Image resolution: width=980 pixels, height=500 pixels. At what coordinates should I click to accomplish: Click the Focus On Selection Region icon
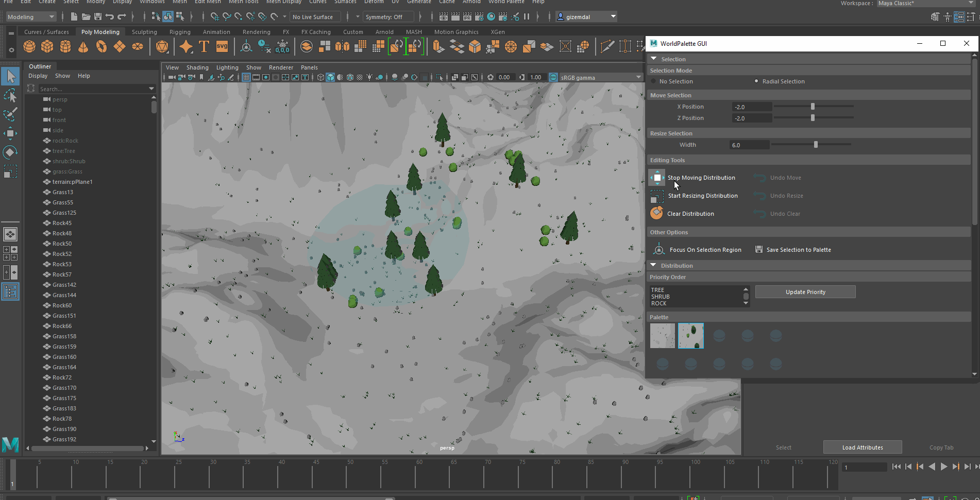coord(659,250)
